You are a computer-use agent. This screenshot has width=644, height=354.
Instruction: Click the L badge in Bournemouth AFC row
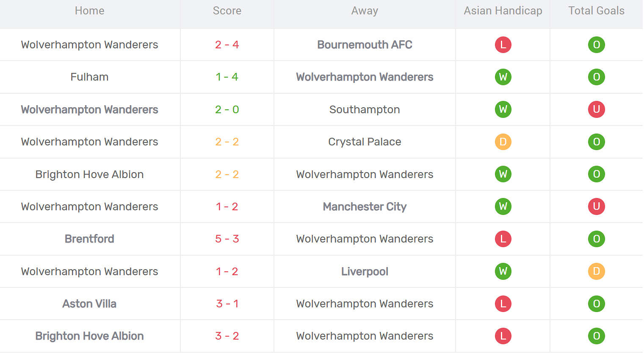(503, 45)
